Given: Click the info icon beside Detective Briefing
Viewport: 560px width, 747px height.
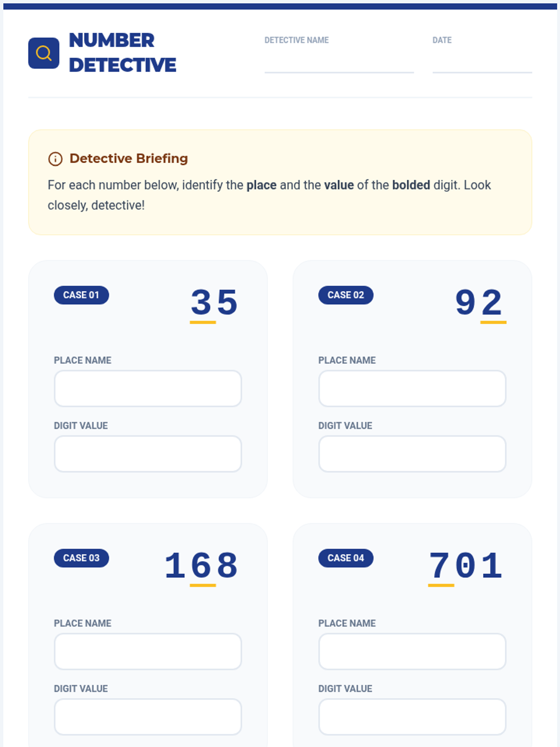Looking at the screenshot, I should [55, 159].
